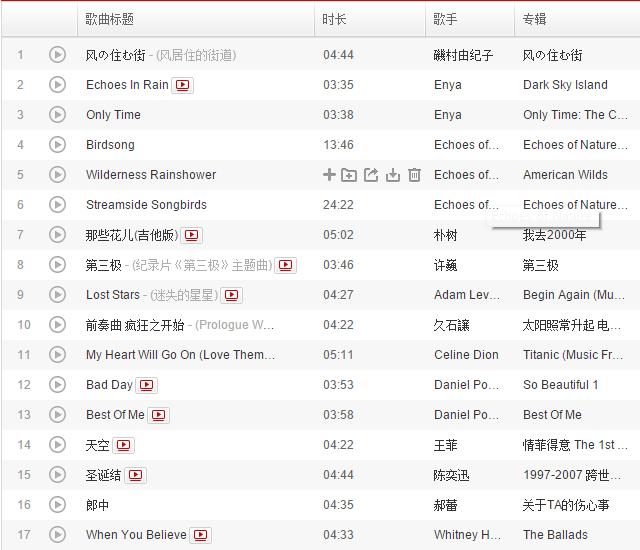The height and width of the screenshot is (550, 640).
Task: Open album So Beautiful 1
Action: tap(561, 384)
